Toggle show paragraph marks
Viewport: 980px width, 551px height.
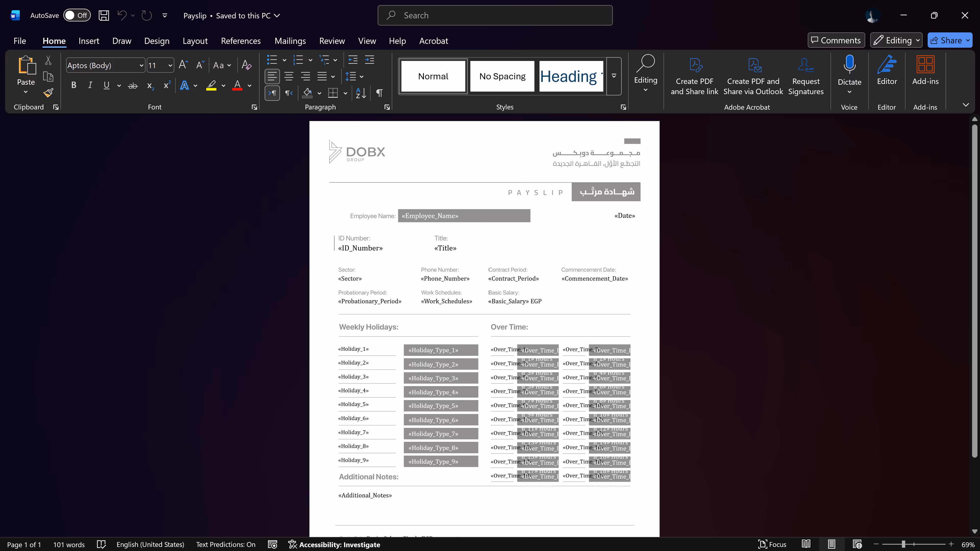[x=379, y=93]
